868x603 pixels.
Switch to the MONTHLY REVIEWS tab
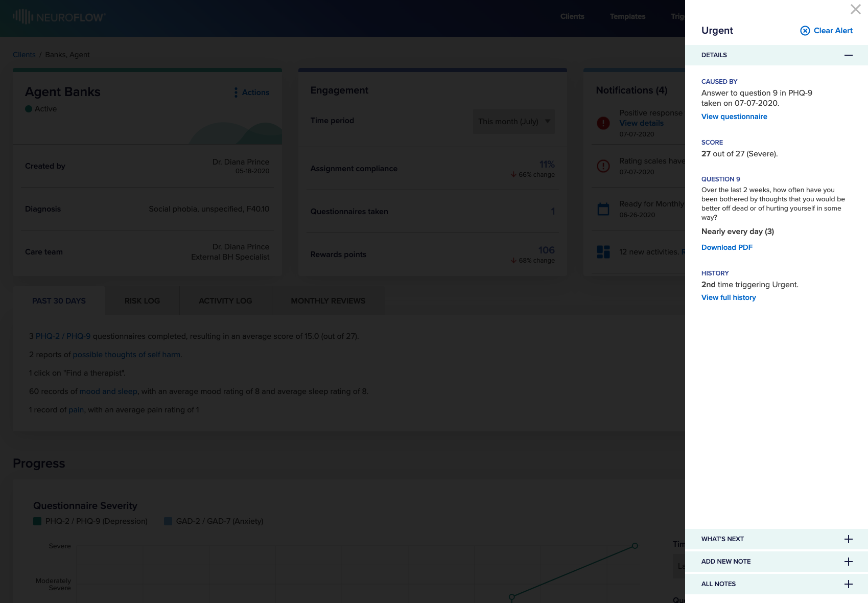(328, 301)
